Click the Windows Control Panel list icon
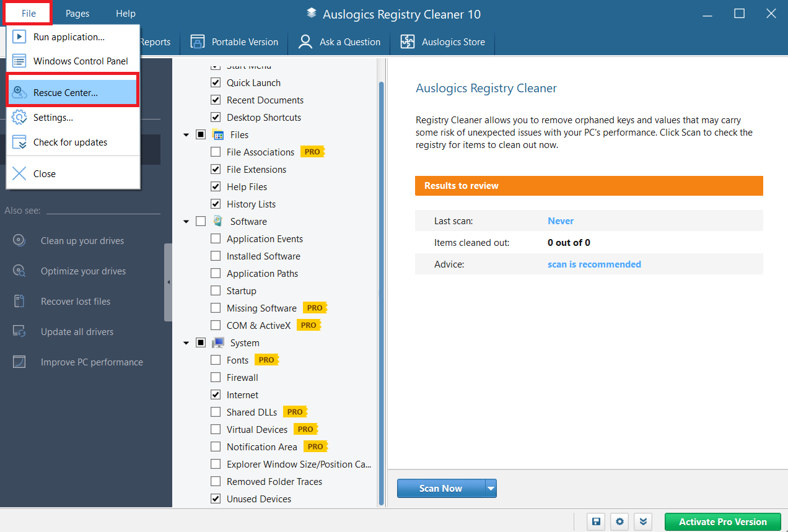788x532 pixels. [x=20, y=61]
